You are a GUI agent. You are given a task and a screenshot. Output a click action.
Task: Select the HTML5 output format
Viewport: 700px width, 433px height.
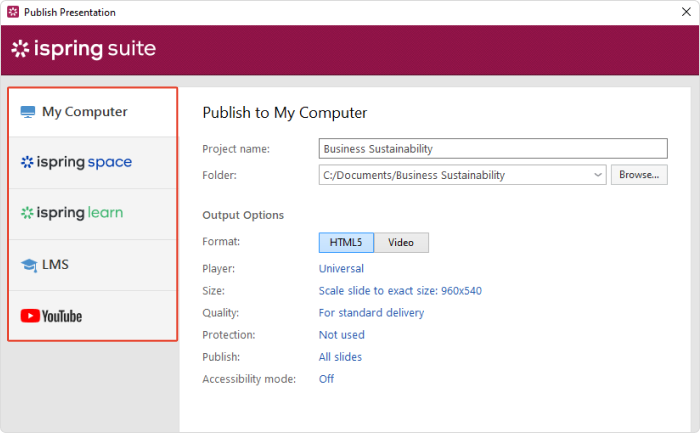point(346,242)
